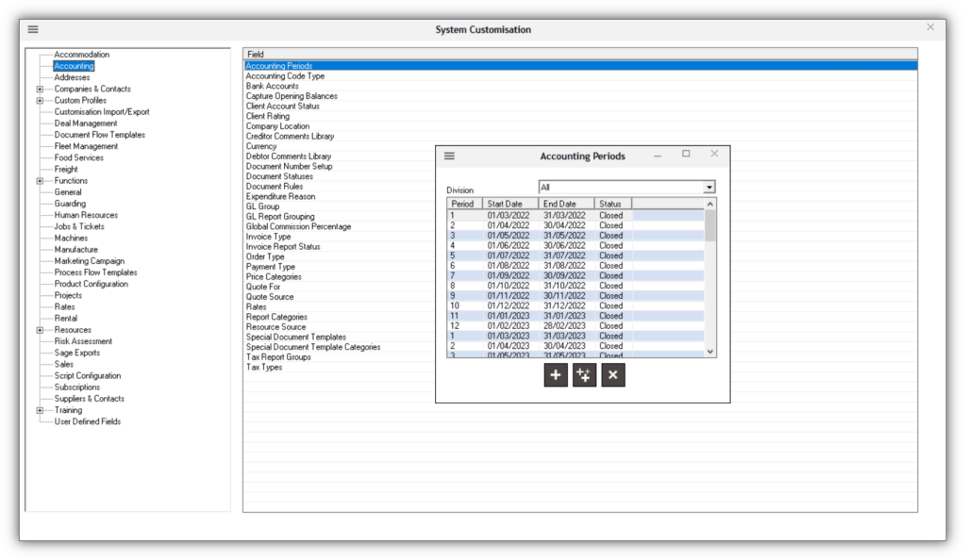Select Script Configuration in the tree
This screenshot has height=560, width=966.
coord(88,376)
